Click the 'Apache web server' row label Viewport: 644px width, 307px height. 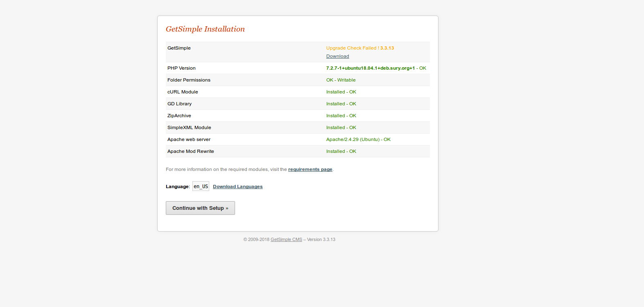(189, 139)
